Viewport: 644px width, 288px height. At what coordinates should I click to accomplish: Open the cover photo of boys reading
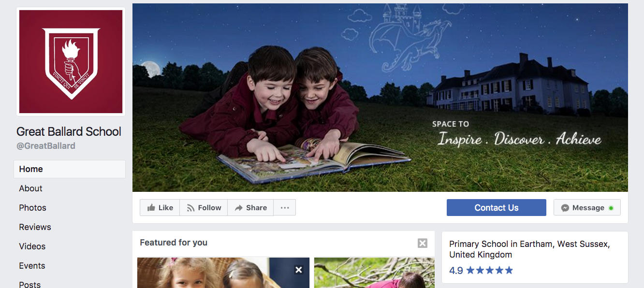(380, 98)
